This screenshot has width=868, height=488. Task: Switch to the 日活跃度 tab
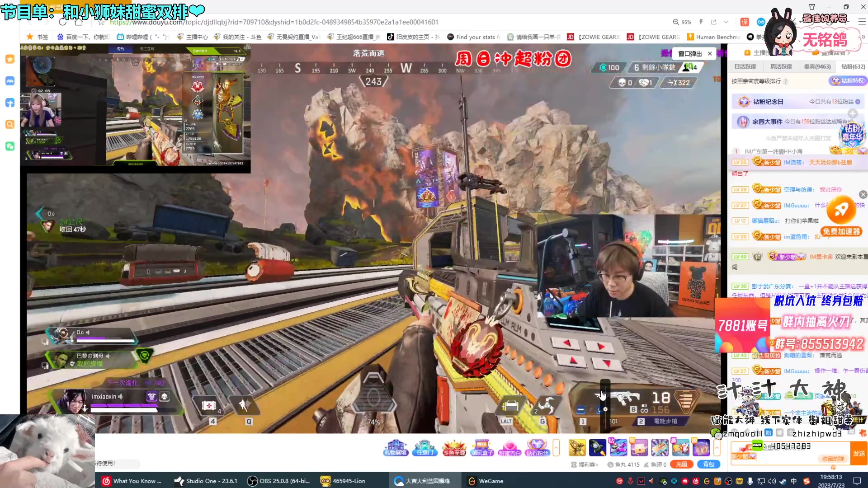[745, 66]
